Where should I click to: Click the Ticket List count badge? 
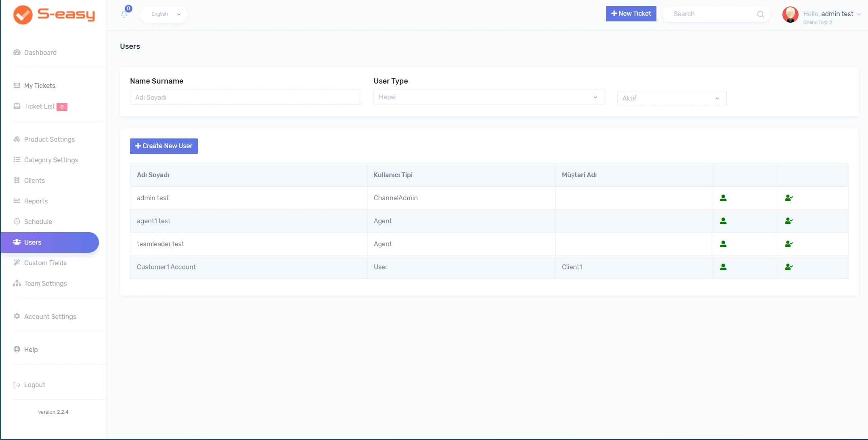point(62,107)
